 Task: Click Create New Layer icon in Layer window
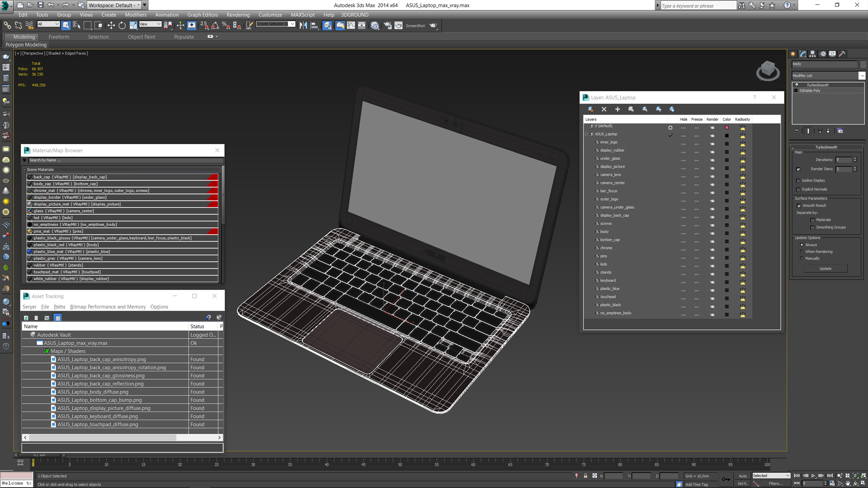click(x=590, y=109)
